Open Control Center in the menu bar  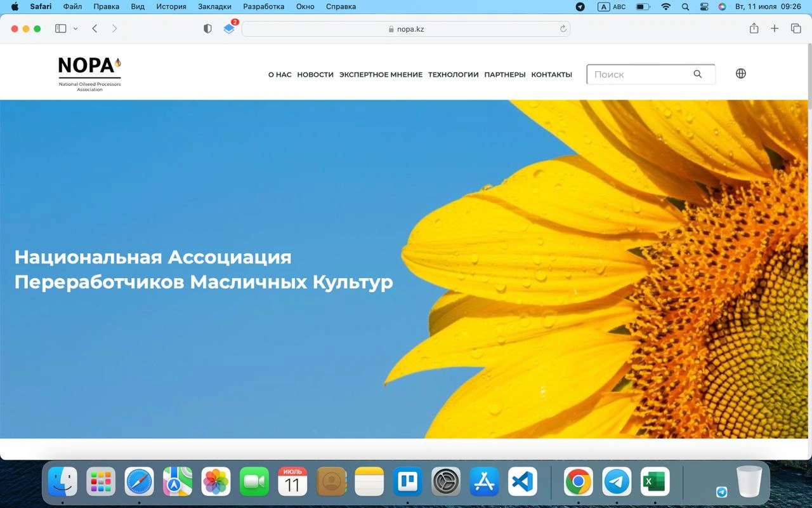[704, 6]
